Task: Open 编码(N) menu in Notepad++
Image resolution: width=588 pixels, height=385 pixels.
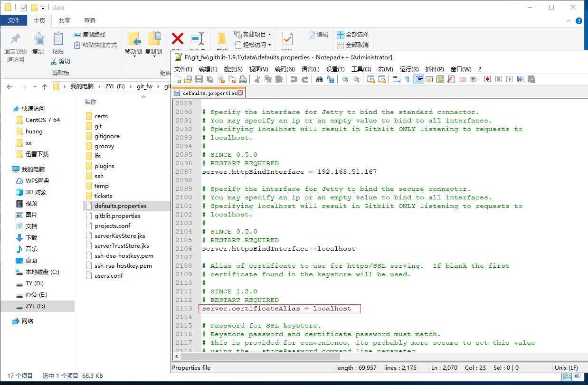Action: (285, 69)
